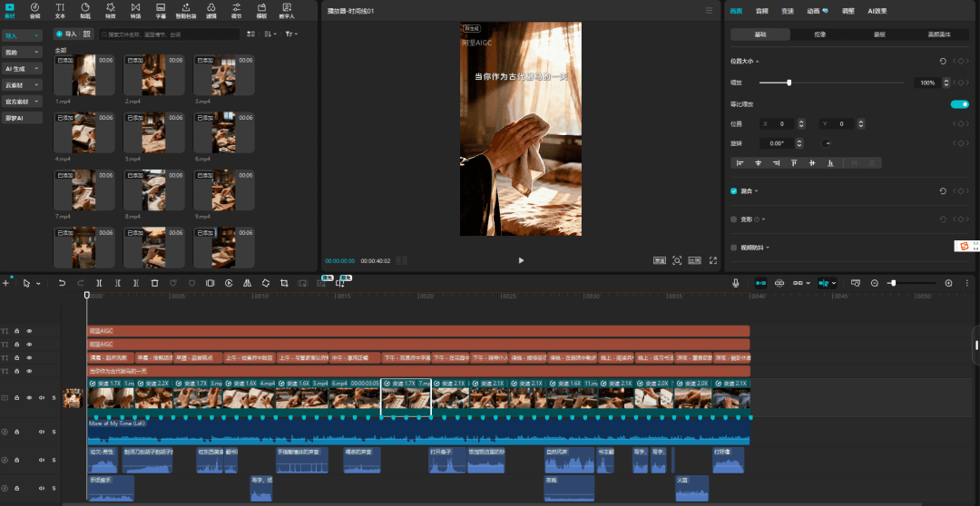This screenshot has height=506, width=980.
Task: Click the mirror flip icon in timeline toolbar
Action: [247, 283]
